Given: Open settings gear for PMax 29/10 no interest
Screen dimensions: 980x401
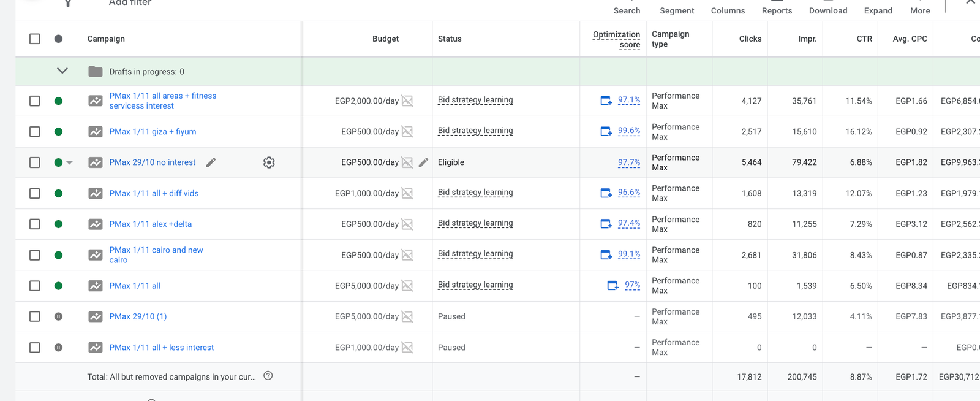Looking at the screenshot, I should [269, 162].
